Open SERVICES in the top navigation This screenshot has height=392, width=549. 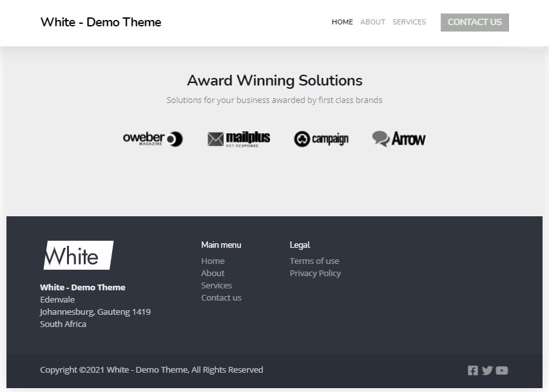click(409, 22)
